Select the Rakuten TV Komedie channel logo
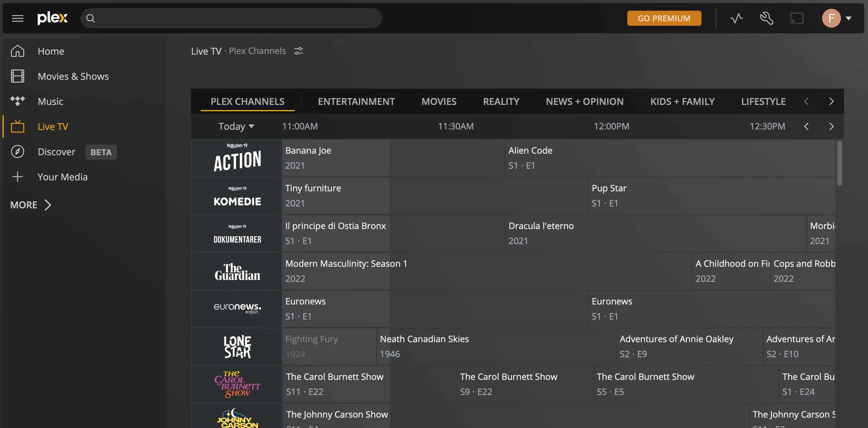This screenshot has height=428, width=868. 237,196
